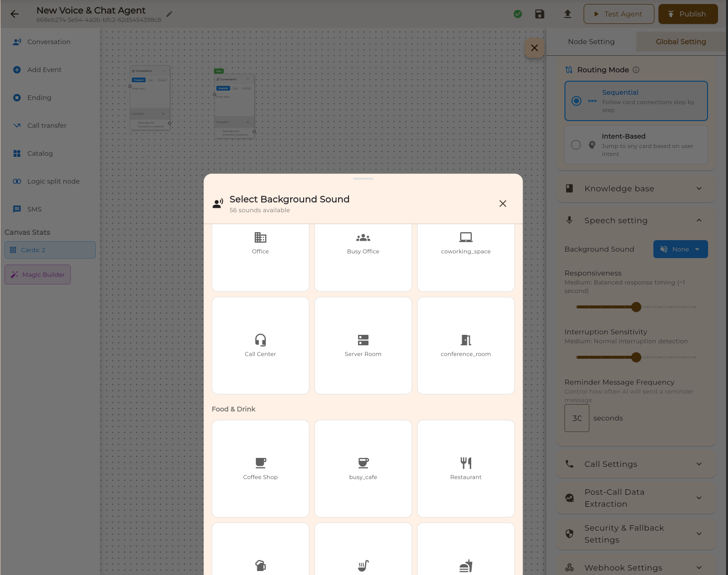Viewport: 728px width, 575px height.
Task: Collapse the Speech setting section
Action: (x=636, y=220)
